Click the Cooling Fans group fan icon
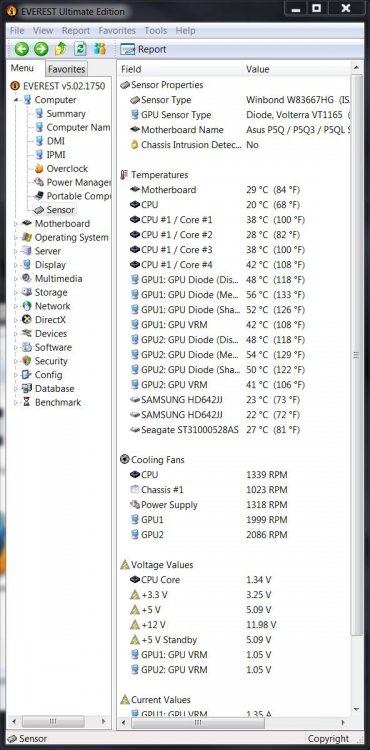 [x=124, y=460]
